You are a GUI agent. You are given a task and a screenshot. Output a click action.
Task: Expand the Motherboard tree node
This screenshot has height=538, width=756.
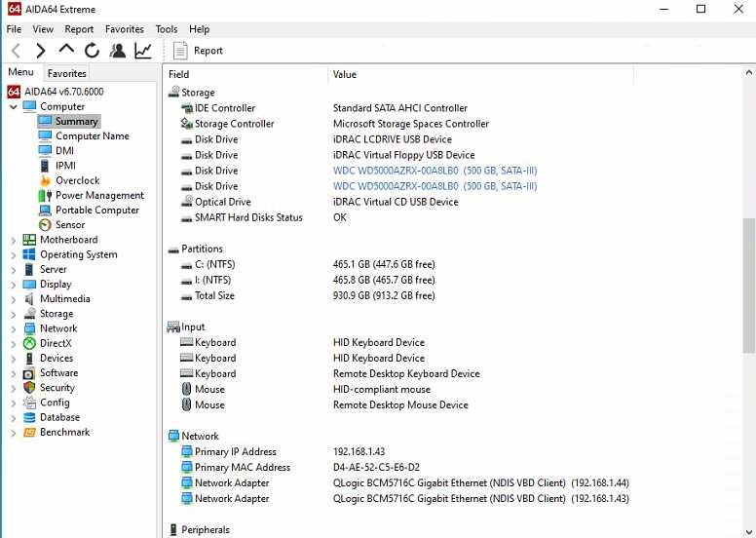[x=14, y=241]
